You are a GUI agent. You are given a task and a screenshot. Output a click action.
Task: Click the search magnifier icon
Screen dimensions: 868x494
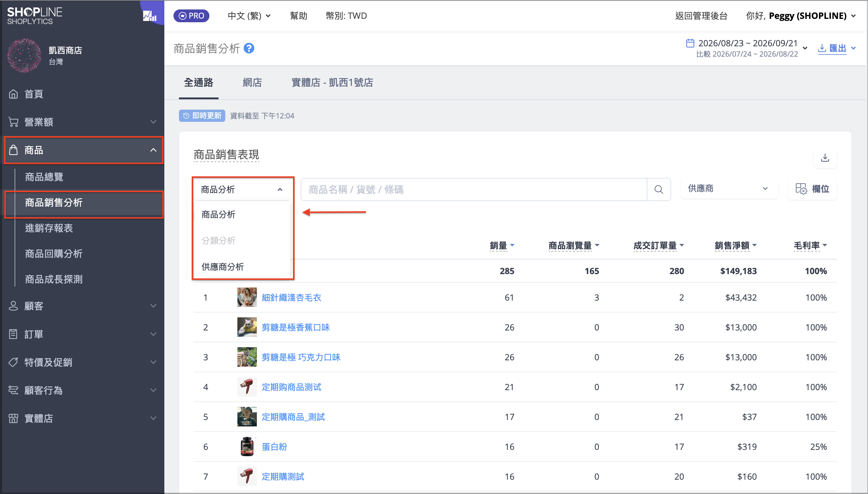point(659,189)
